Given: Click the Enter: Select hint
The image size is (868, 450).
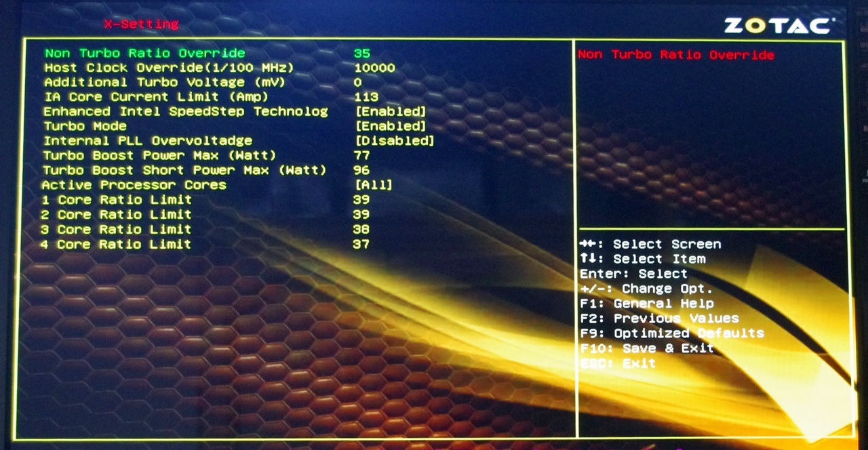Looking at the screenshot, I should pyautogui.click(x=633, y=274).
